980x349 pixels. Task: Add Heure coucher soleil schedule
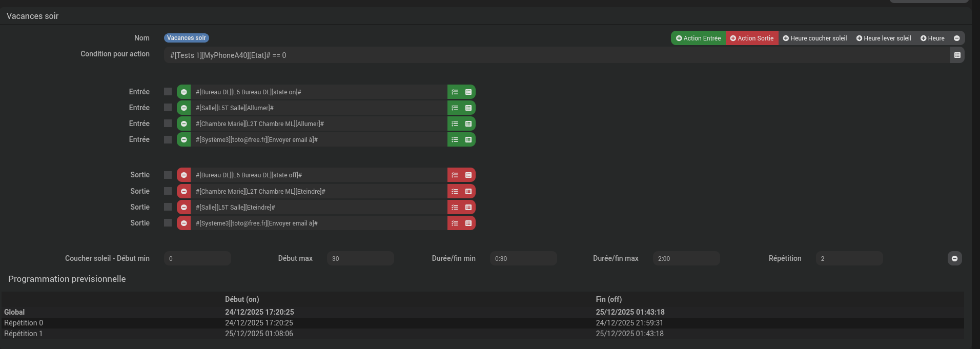click(815, 38)
